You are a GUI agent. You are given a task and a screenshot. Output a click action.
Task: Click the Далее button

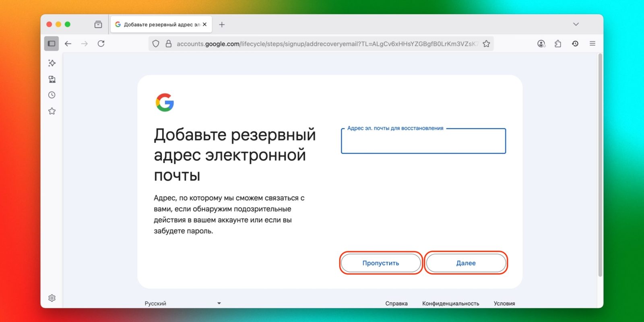466,263
